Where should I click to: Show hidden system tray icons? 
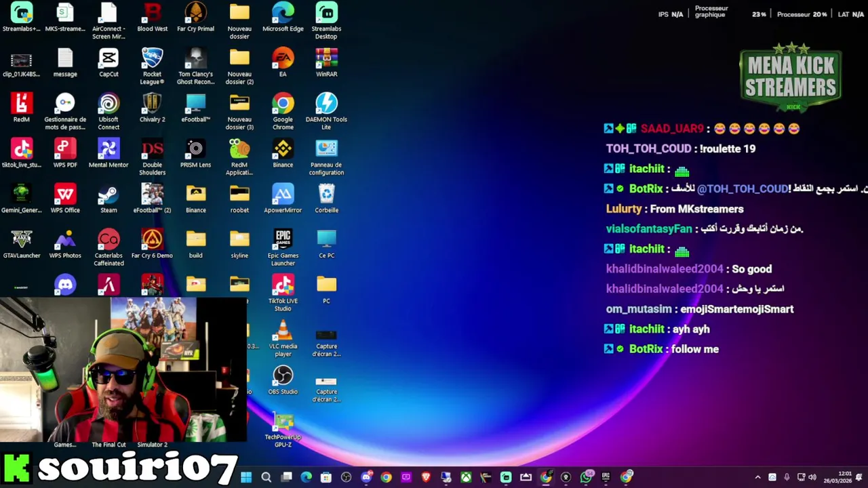tap(758, 477)
